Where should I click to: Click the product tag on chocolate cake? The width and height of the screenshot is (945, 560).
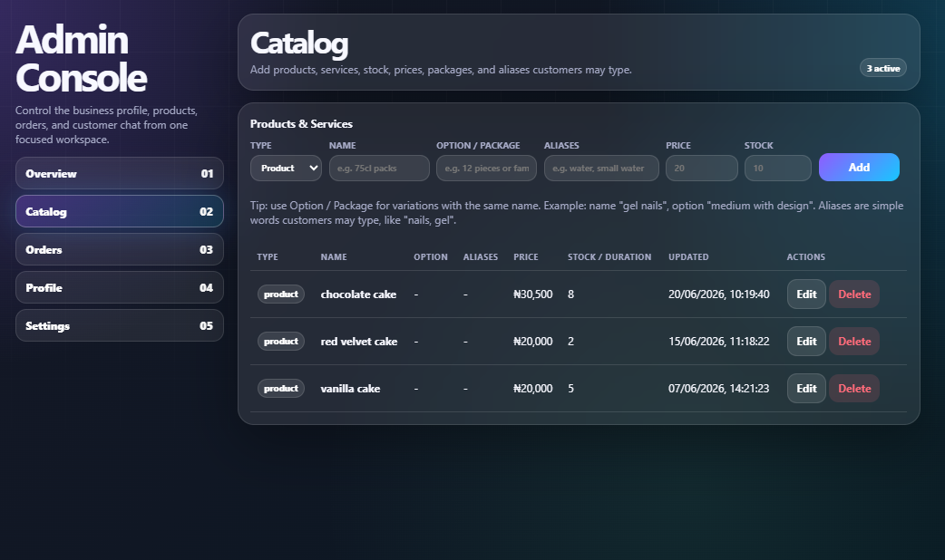coord(281,294)
